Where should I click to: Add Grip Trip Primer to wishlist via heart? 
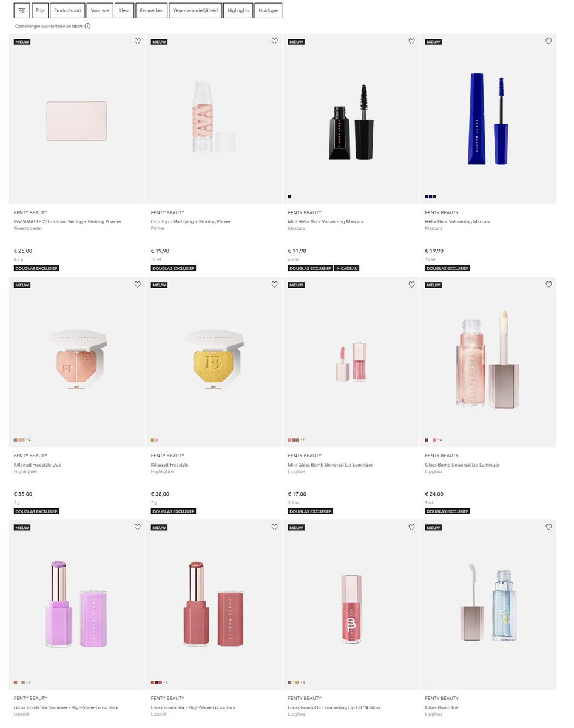coord(274,41)
